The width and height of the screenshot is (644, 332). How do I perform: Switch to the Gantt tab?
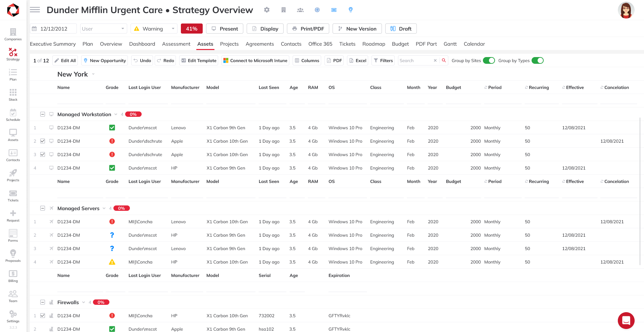pos(450,44)
